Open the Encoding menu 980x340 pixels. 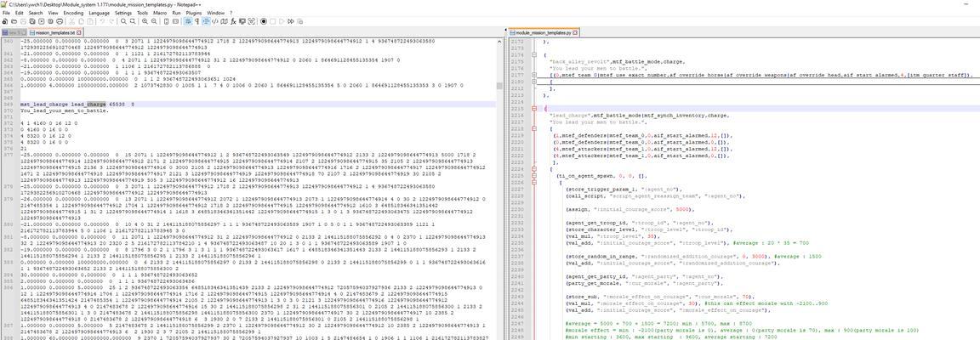[73, 13]
